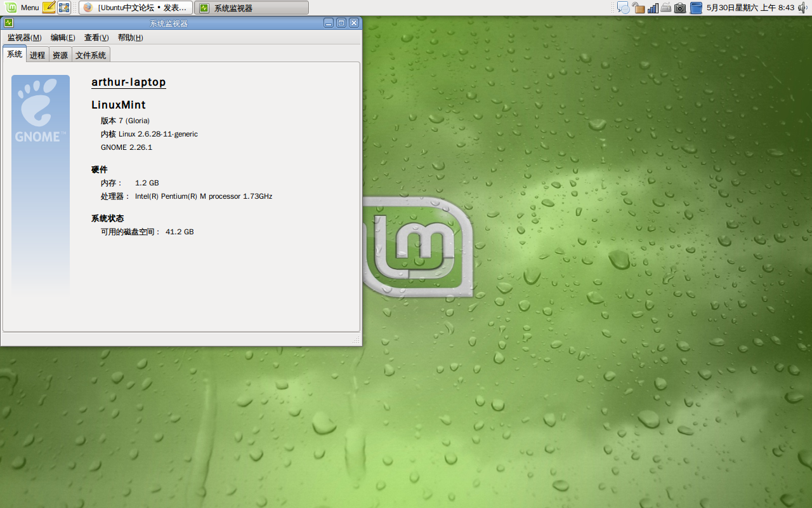
Task: Click the arthur-laptop hostname heading
Action: click(x=129, y=82)
